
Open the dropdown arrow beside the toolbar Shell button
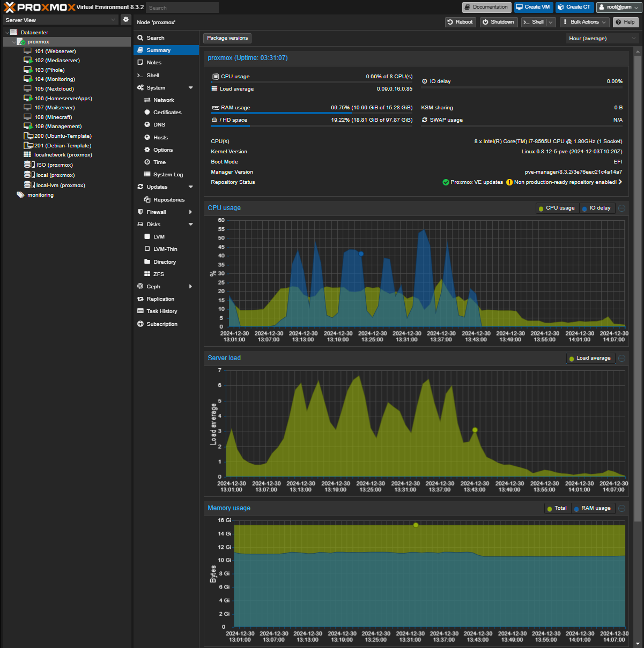[551, 22]
